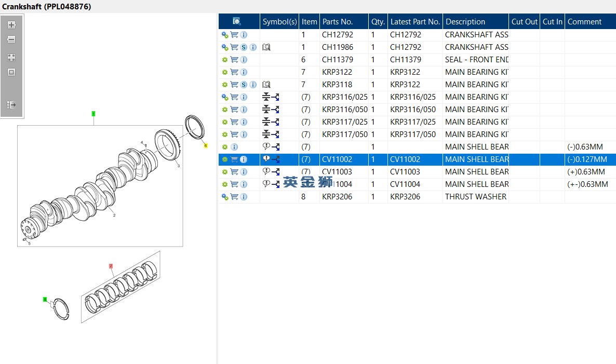This screenshot has width=616, height=364.
Task: Click the main bearing shells illustration
Action: tap(121, 287)
